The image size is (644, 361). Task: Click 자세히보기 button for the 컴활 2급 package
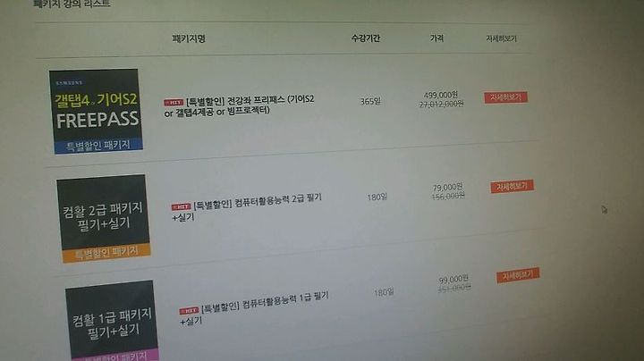tap(513, 186)
